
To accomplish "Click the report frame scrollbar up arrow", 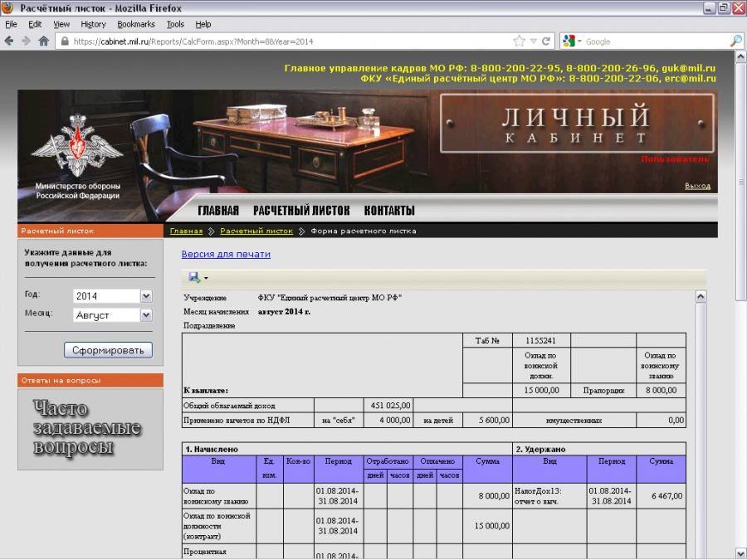I will (701, 297).
